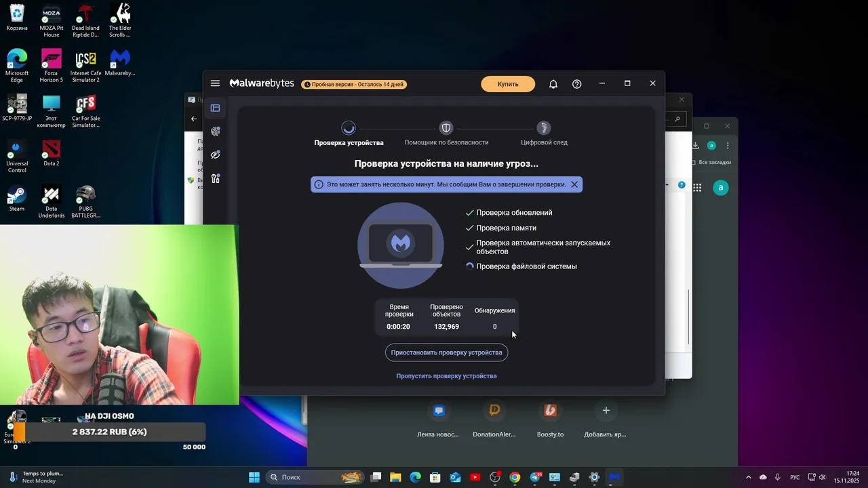Viewport: 868px width, 488px height.
Task: Select the Помощник по безопасности step
Action: click(x=446, y=134)
